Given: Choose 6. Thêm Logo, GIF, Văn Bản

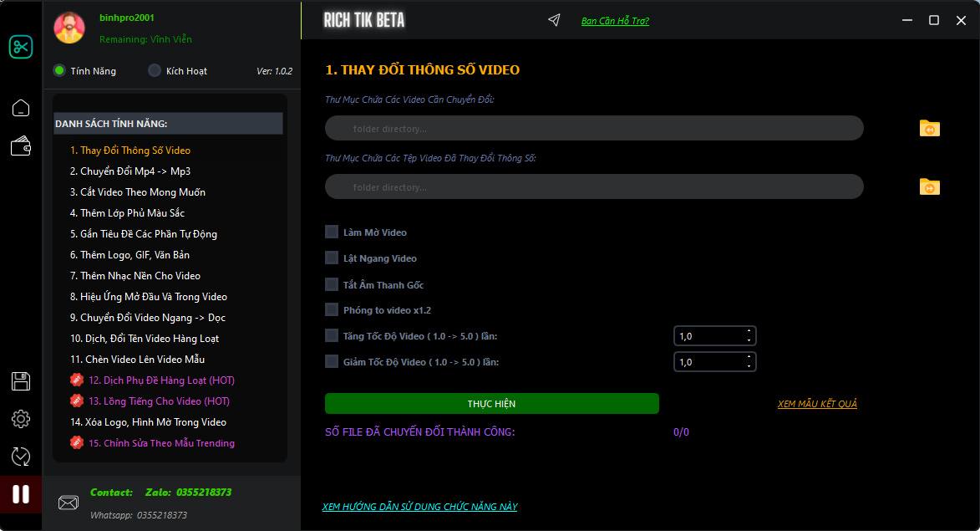Looking at the screenshot, I should (x=129, y=254).
